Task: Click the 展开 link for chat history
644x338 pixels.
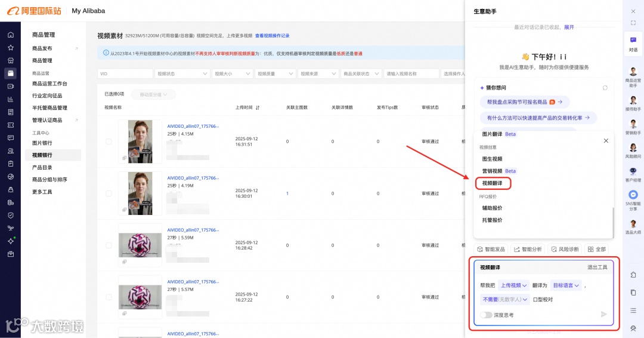Action: [569, 27]
